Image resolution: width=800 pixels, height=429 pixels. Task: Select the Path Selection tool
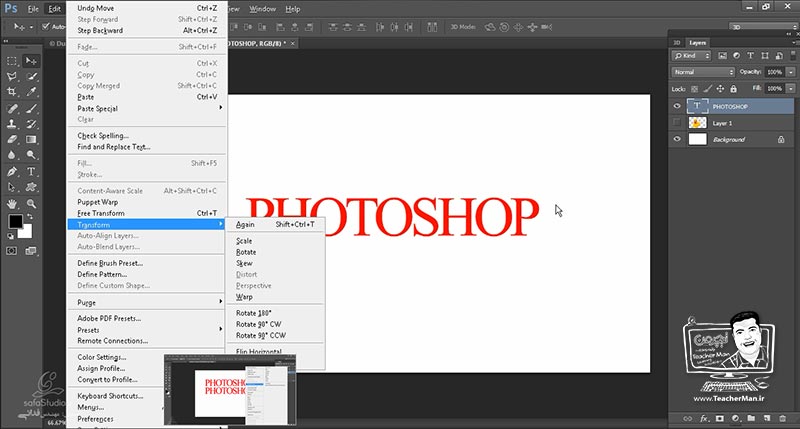(x=12, y=187)
